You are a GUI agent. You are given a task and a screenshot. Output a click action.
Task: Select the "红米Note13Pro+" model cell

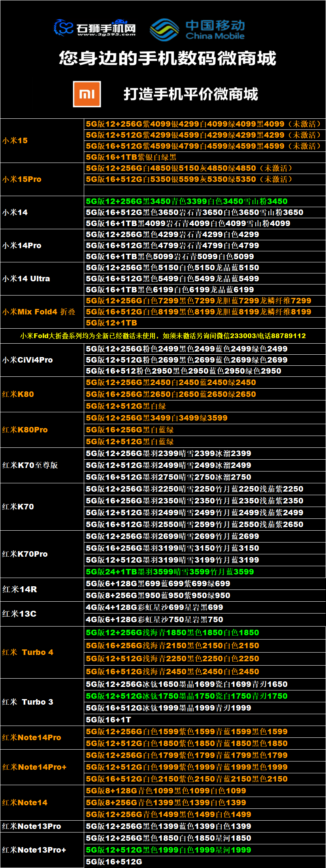coord(42,850)
